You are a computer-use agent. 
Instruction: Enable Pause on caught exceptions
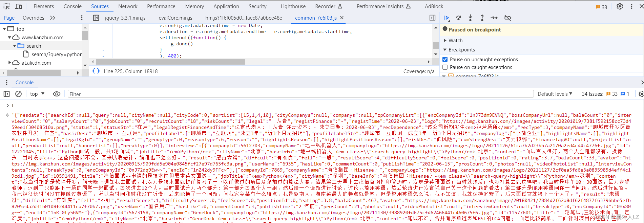pyautogui.click(x=445, y=67)
